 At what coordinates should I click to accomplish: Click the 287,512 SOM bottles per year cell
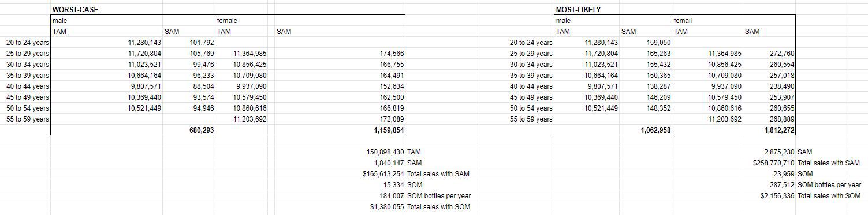click(769, 185)
